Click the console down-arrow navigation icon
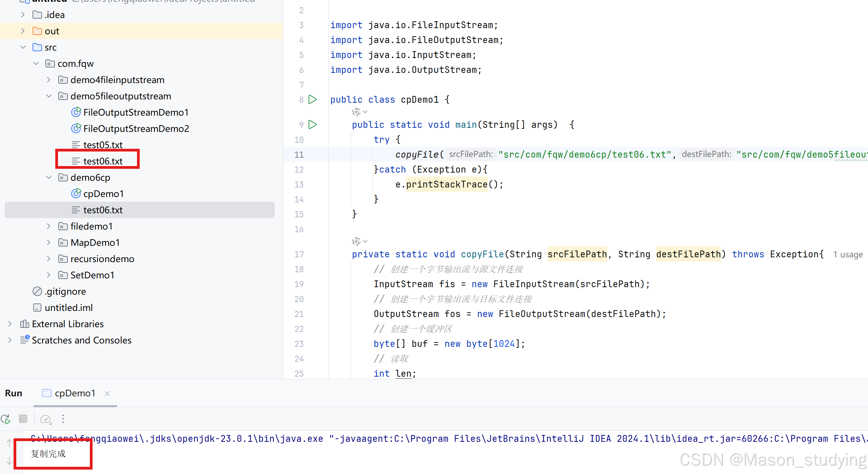The height and width of the screenshot is (474, 868). pyautogui.click(x=9, y=461)
